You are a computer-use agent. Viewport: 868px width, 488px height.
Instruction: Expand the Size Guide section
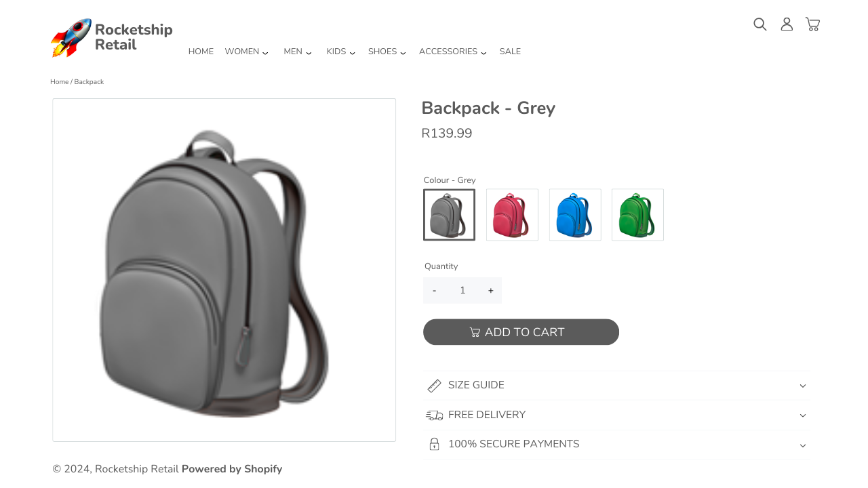616,385
